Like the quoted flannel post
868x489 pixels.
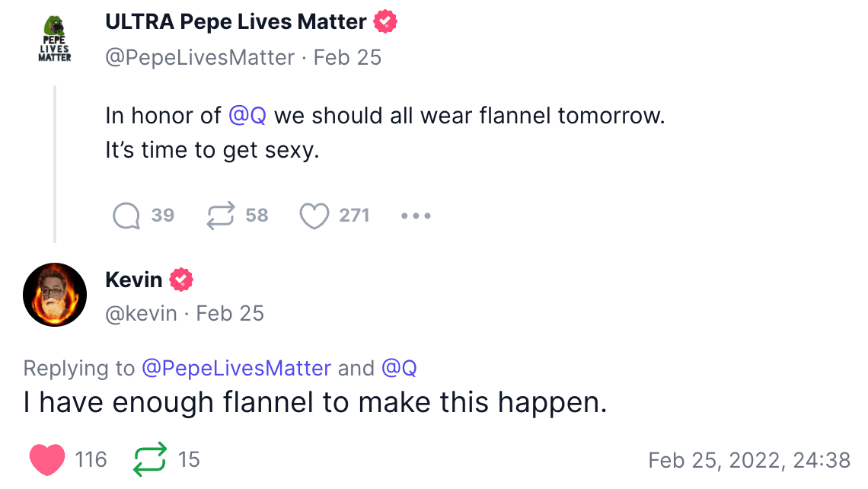pos(314,216)
